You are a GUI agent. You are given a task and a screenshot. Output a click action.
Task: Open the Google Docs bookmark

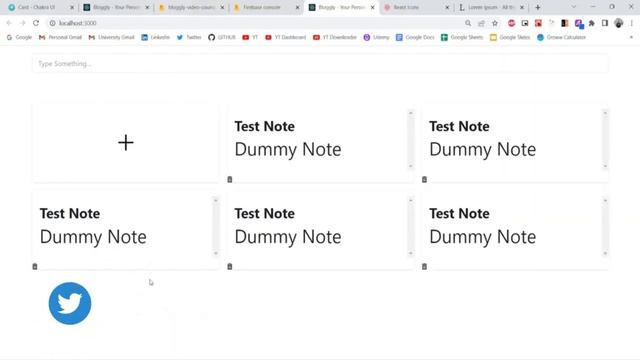pos(415,37)
